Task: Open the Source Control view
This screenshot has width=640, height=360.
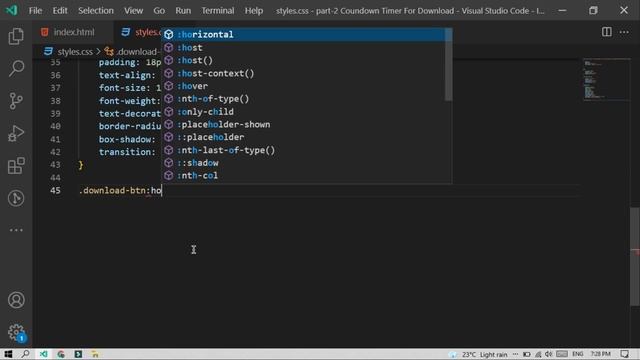Action: (x=16, y=101)
